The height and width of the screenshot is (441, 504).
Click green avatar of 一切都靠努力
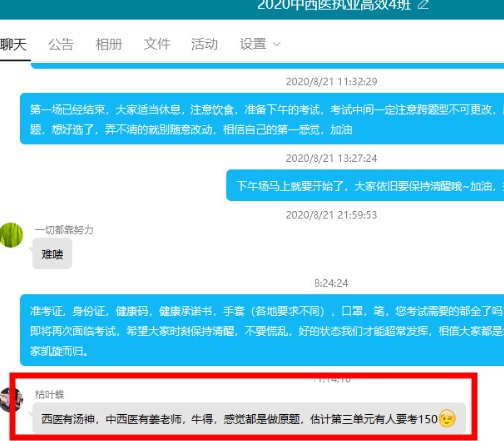click(x=11, y=235)
